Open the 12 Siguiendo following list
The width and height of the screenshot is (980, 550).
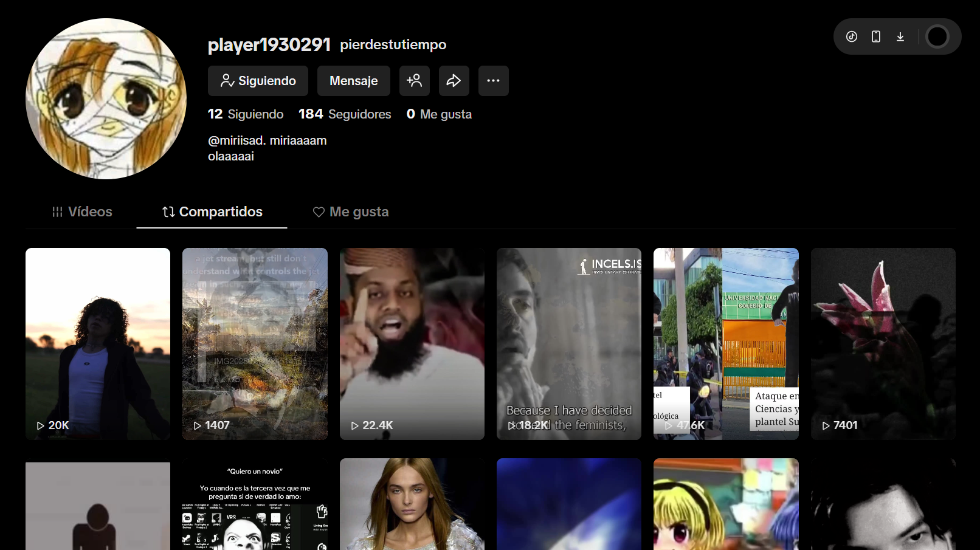[246, 114]
